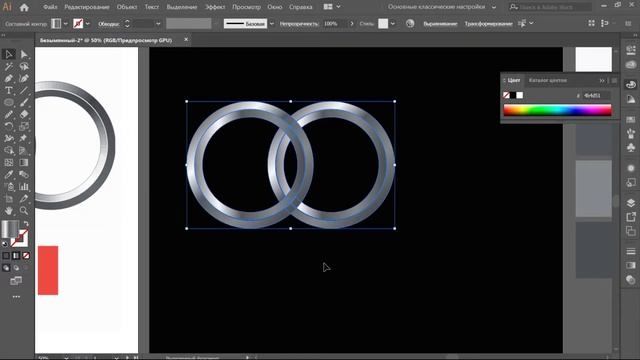This screenshot has height=360, width=640.
Task: Select the Blend tool
Action: pyautogui.click(x=24, y=175)
